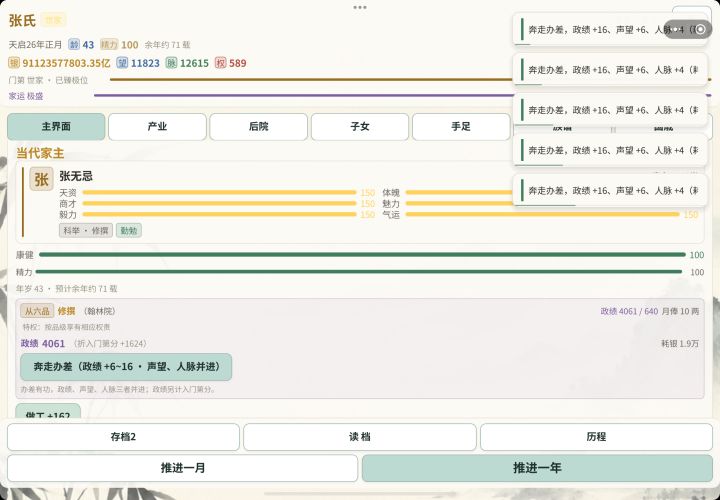The height and width of the screenshot is (500, 720).
Task: Click the silver amount 91123577803.35亿
Action: 66,63
